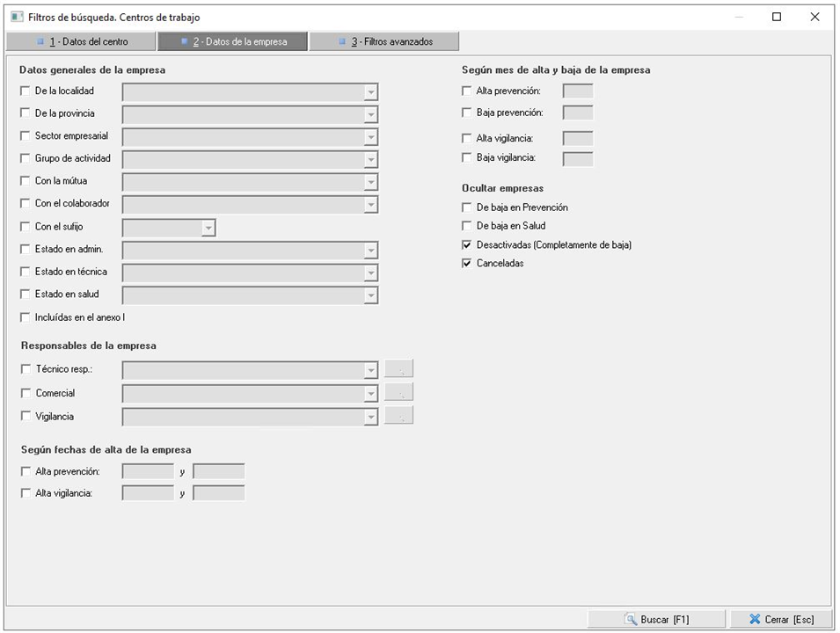Open the Estado en salud dropdown
The width and height of the screenshot is (840, 633).
371,295
